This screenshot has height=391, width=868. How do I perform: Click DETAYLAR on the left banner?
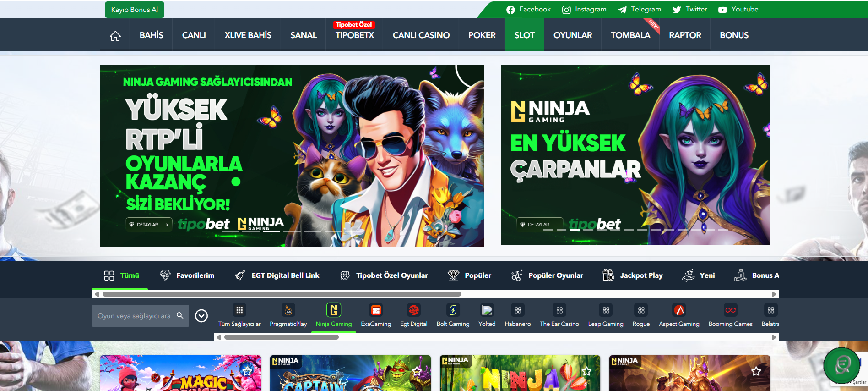pyautogui.click(x=148, y=225)
